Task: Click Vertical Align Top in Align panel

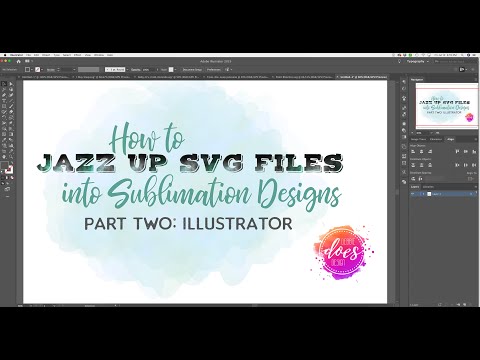Action: 457,152
